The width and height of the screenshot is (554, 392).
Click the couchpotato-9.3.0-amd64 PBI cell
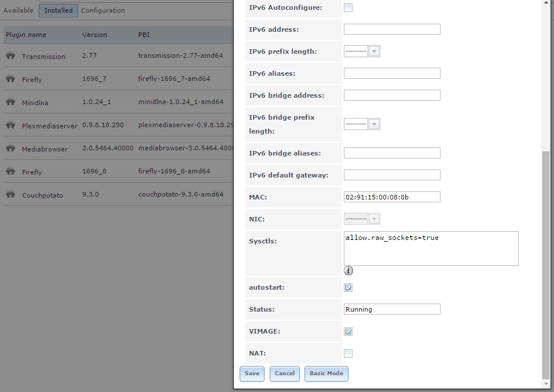pyautogui.click(x=181, y=194)
